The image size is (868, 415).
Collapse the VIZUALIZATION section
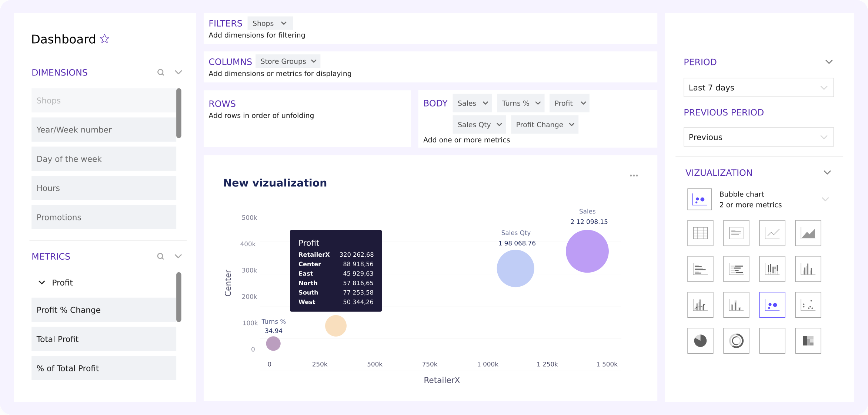(827, 173)
